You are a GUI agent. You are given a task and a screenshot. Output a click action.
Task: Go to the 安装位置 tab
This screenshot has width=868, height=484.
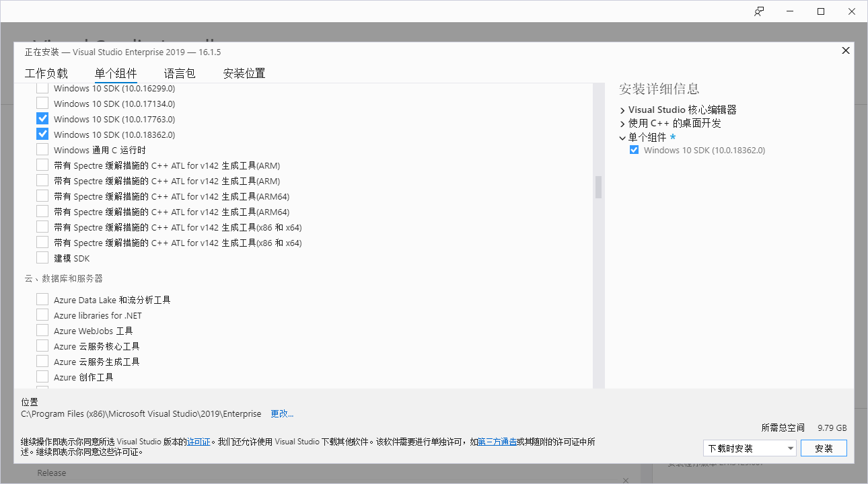pyautogui.click(x=244, y=73)
